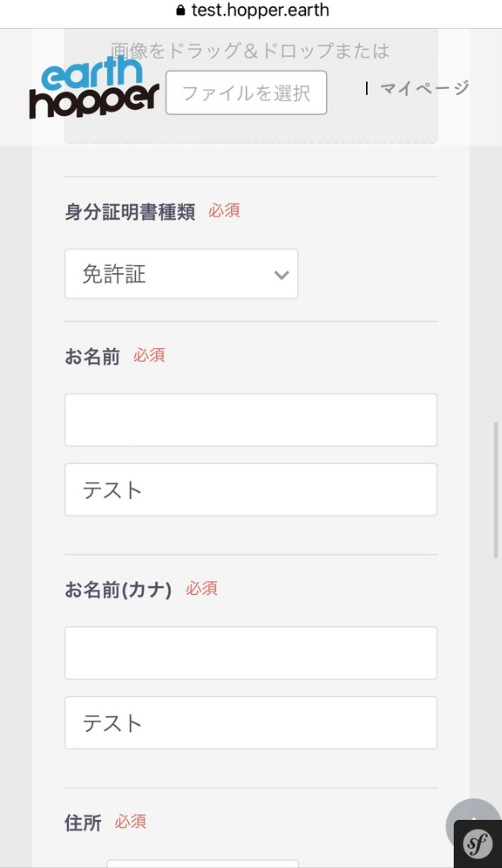Click the 画像をドラッグ&ドロップ upload area
The width and height of the screenshot is (502, 868).
(x=251, y=86)
